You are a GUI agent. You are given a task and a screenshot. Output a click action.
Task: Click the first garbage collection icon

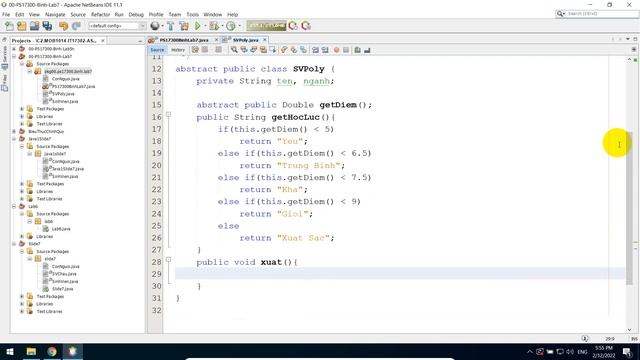click(293, 26)
